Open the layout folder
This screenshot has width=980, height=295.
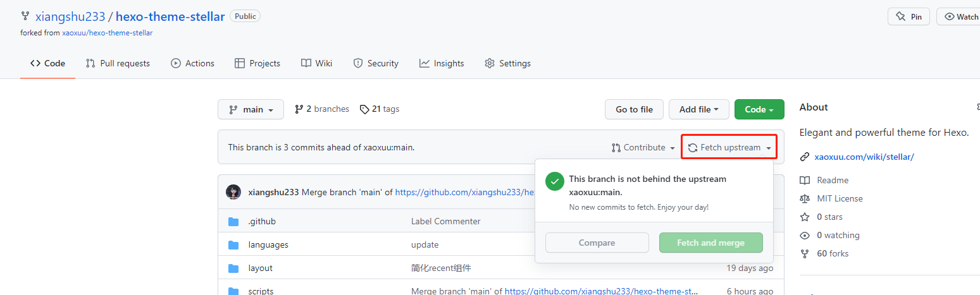261,268
